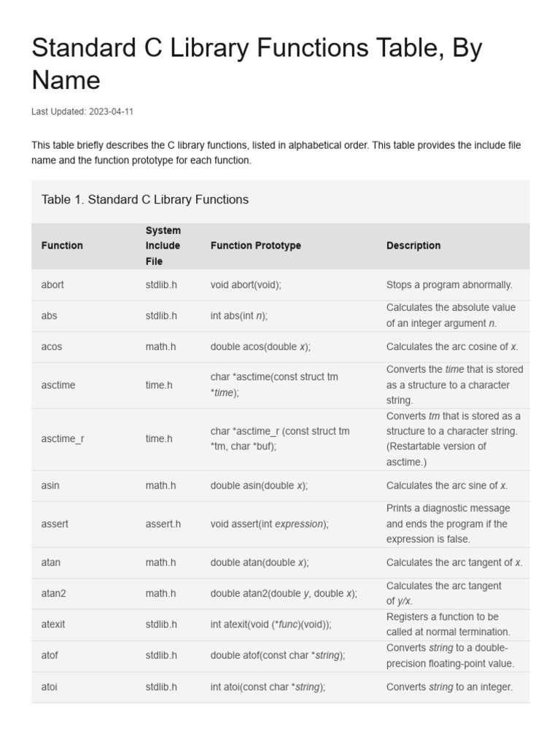
Task: Click the atexit function prototype text
Action: tap(271, 624)
